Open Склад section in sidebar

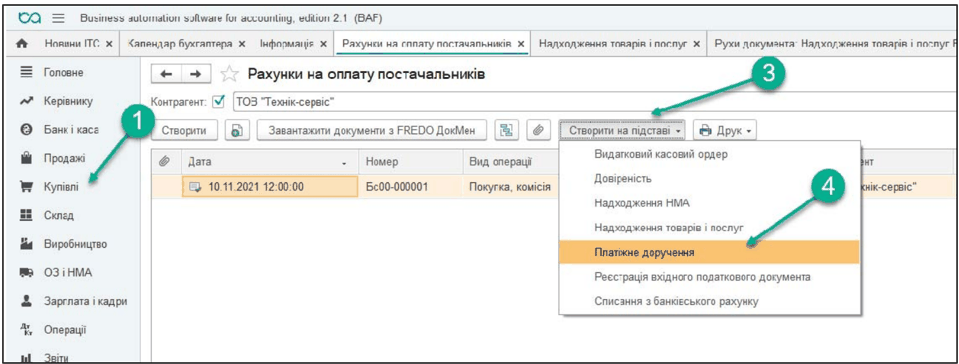tap(59, 215)
